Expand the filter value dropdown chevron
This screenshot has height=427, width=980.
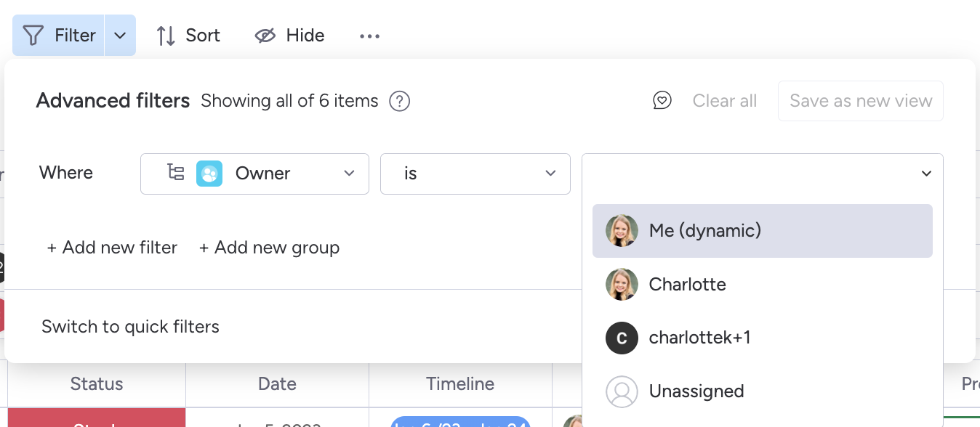925,174
